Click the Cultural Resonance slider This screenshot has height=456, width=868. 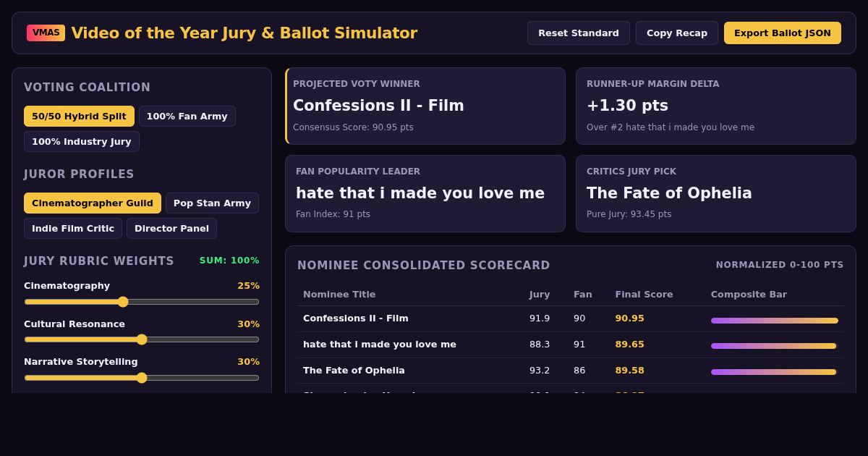(x=142, y=339)
